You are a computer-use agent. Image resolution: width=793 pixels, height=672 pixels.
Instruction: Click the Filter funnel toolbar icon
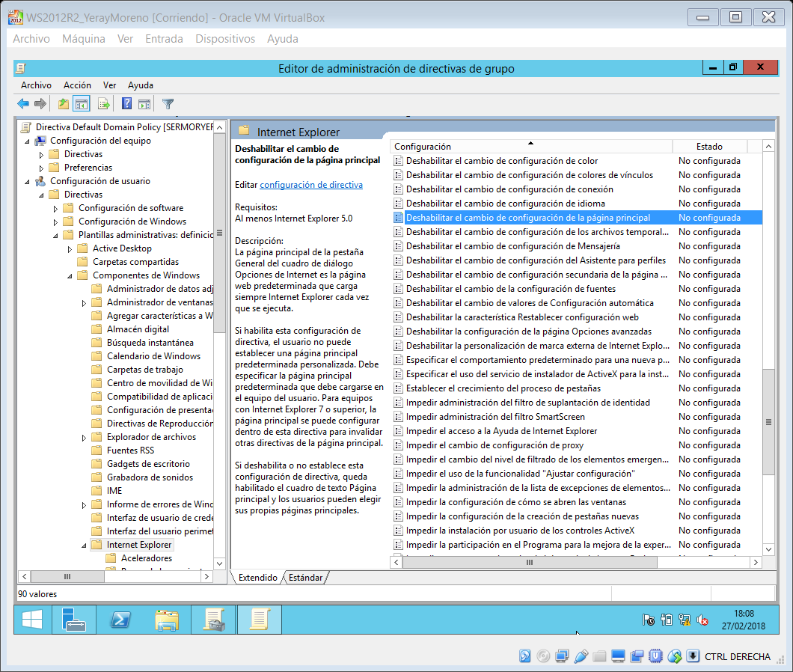click(x=168, y=104)
